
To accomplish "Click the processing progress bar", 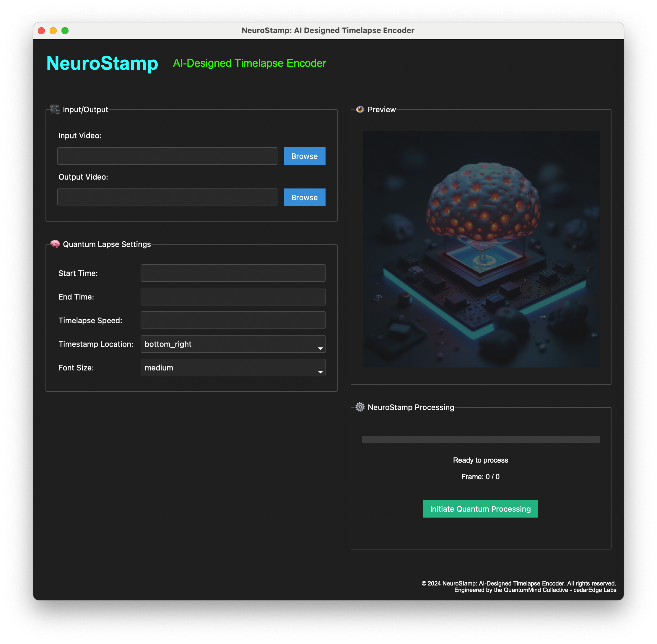I will [480, 439].
